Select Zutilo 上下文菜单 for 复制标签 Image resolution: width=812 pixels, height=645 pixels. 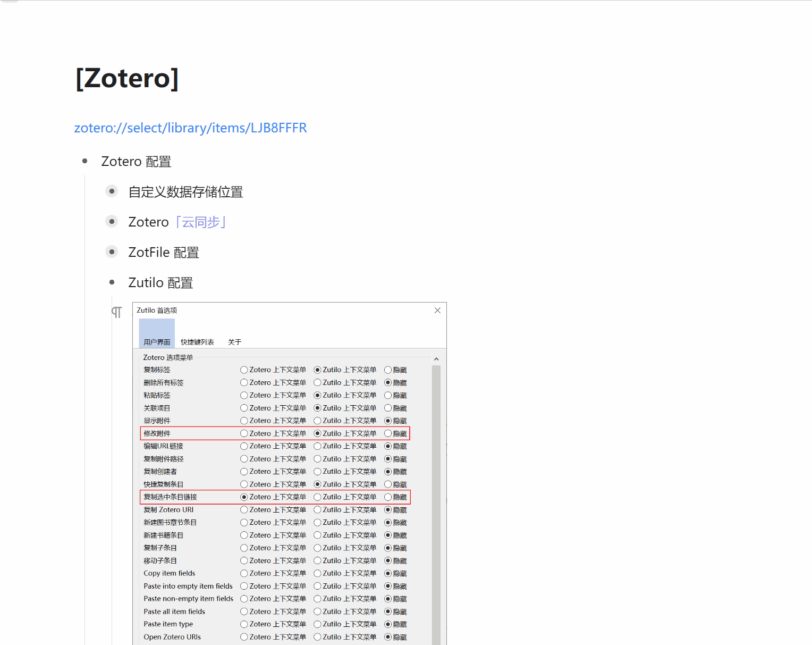point(318,370)
